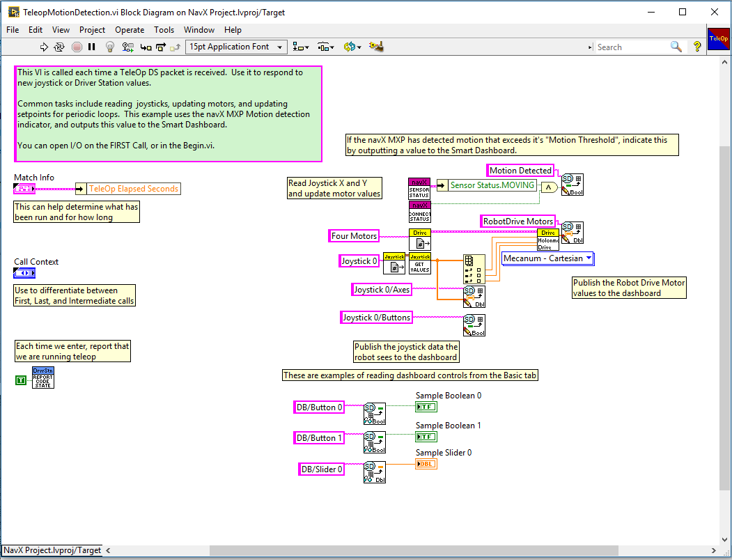This screenshot has height=560, width=732.
Task: Toggle the True boolean constant
Action: 20,380
